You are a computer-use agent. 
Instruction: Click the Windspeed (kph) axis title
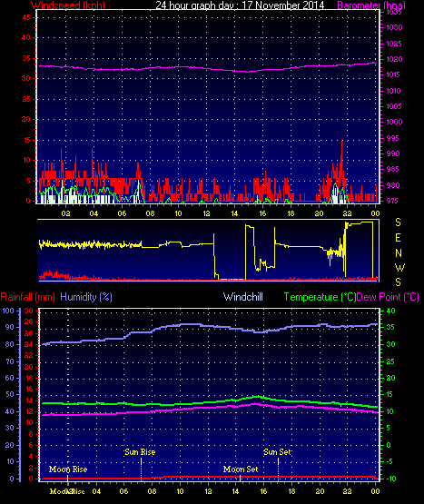(x=68, y=5)
